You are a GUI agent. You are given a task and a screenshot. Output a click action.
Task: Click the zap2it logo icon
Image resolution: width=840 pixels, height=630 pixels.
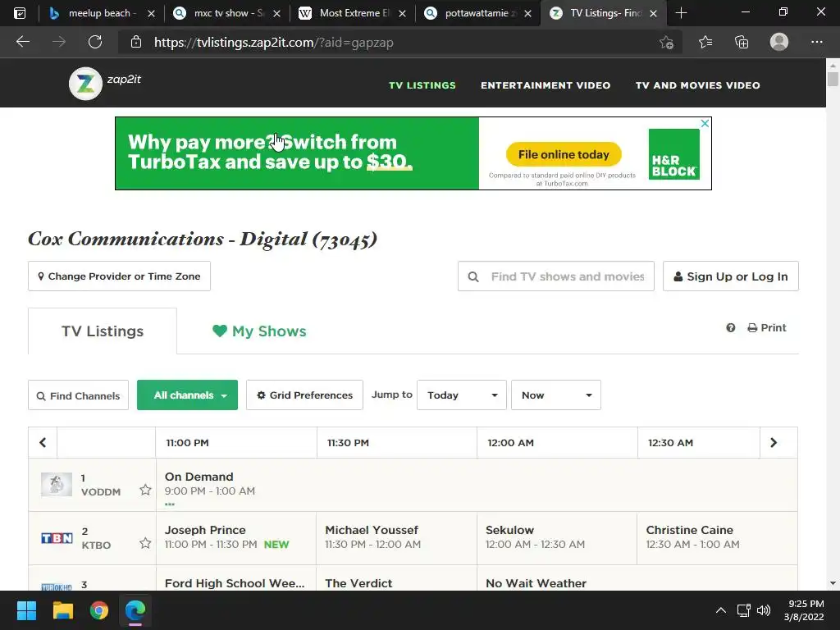pos(85,84)
